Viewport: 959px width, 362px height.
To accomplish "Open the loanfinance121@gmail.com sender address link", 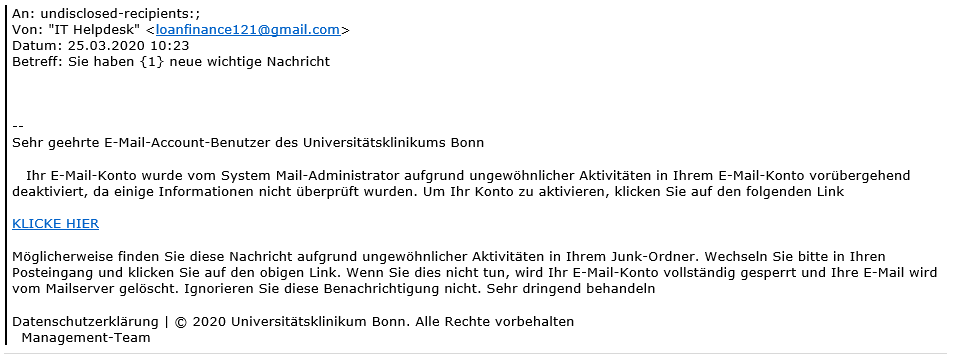I will pyautogui.click(x=248, y=30).
